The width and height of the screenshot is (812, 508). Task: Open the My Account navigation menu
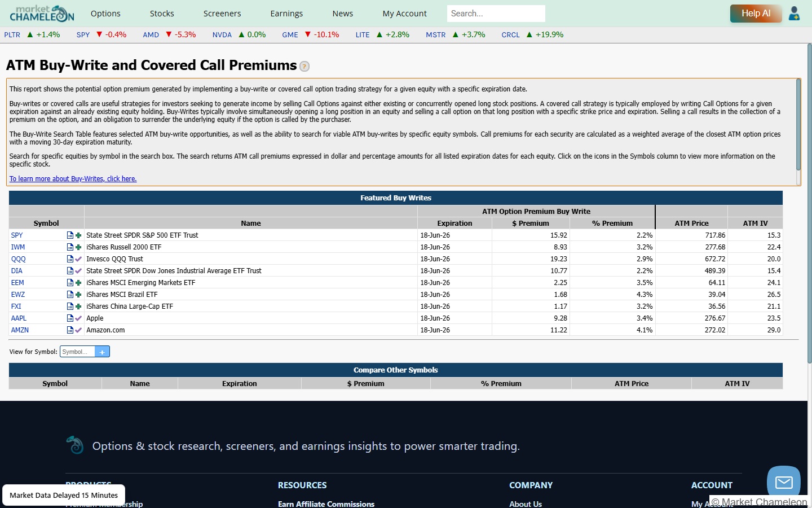pyautogui.click(x=404, y=14)
